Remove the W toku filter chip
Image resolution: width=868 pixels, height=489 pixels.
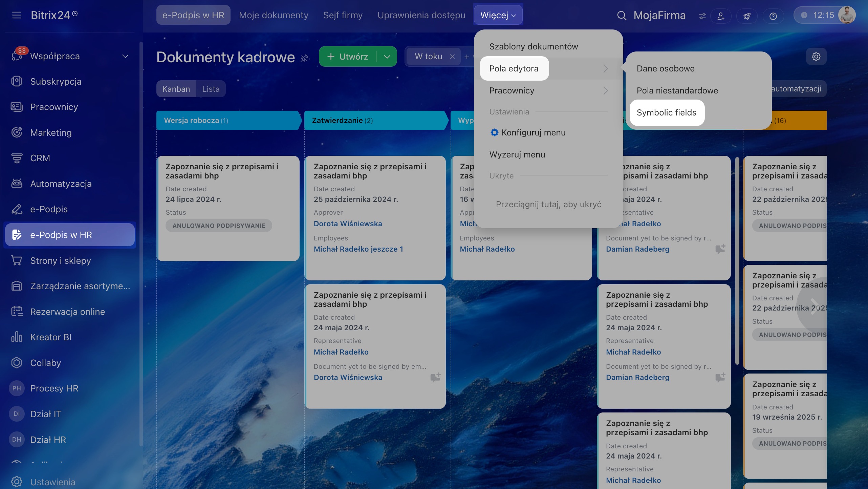(452, 57)
